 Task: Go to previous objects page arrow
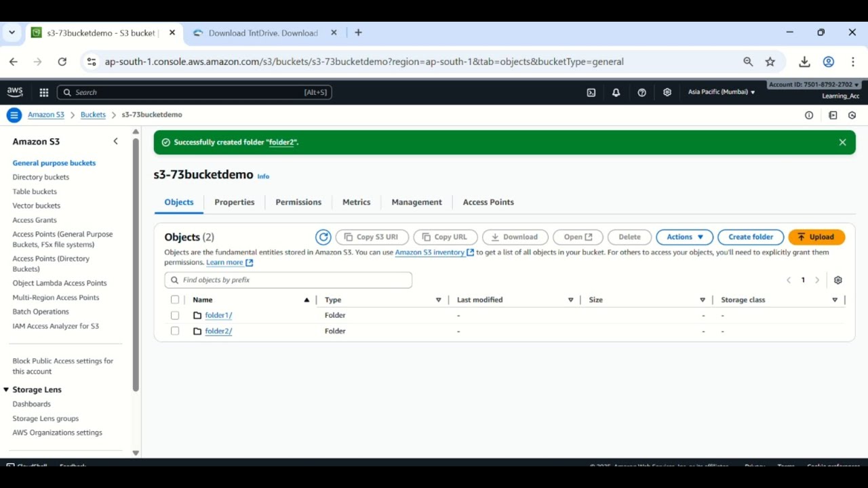(x=789, y=280)
